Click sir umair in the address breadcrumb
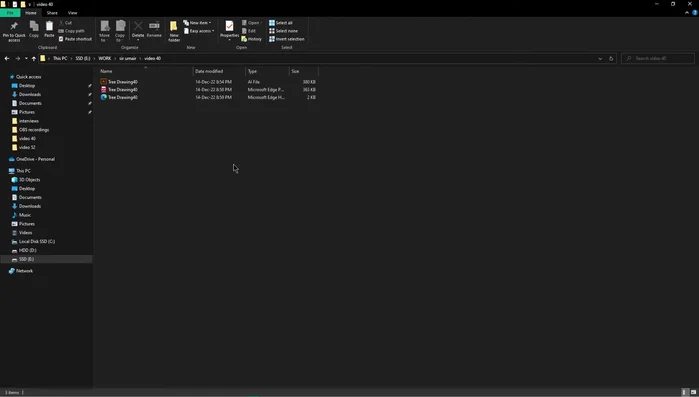 127,58
